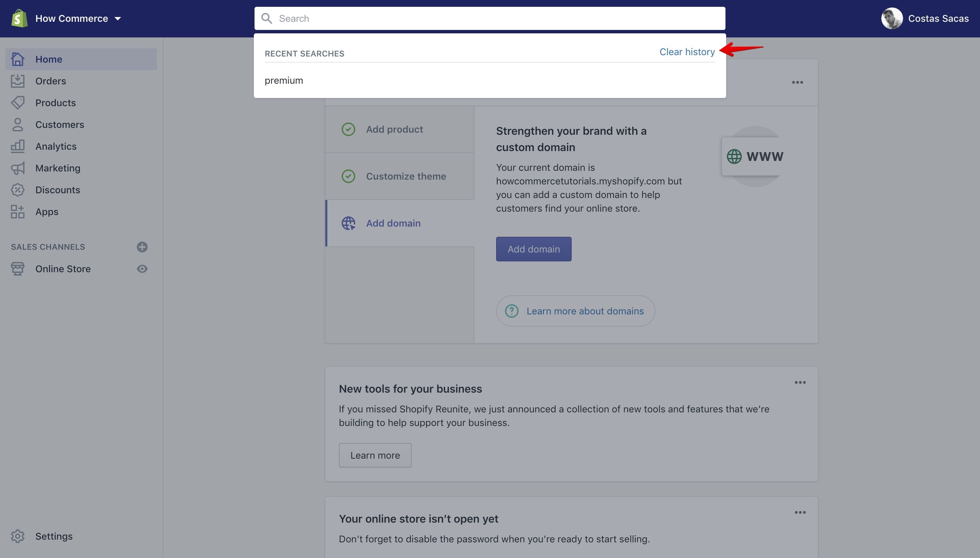Click the Products tag icon
The image size is (980, 558).
(18, 103)
